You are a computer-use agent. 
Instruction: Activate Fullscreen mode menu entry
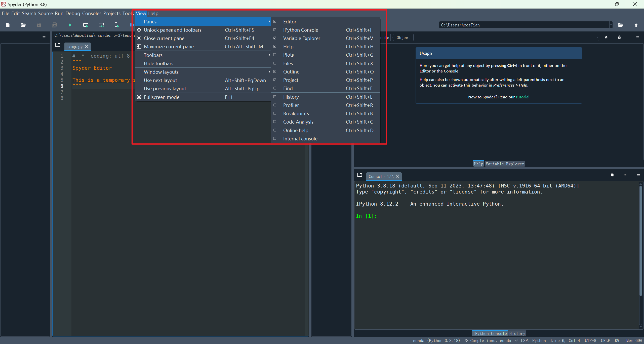[x=203, y=97]
